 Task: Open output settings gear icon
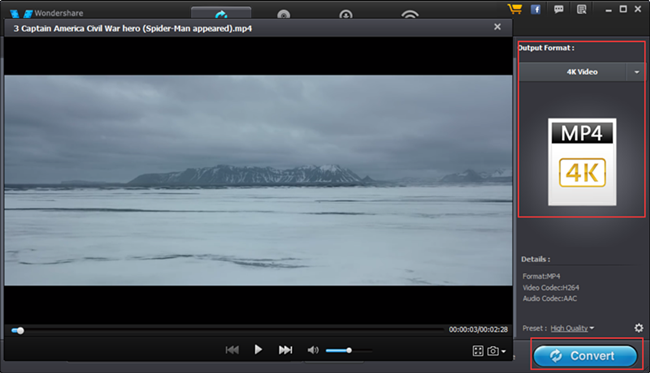click(639, 328)
